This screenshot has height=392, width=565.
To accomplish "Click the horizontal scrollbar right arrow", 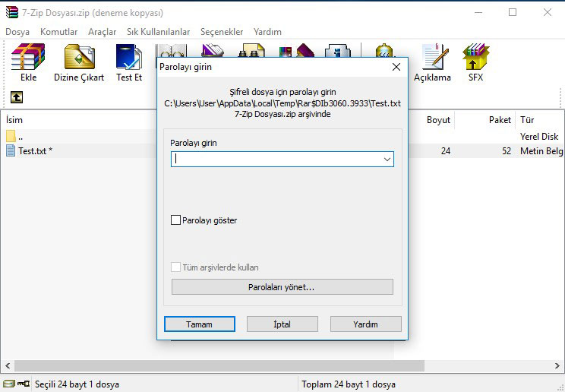I will (557, 365).
